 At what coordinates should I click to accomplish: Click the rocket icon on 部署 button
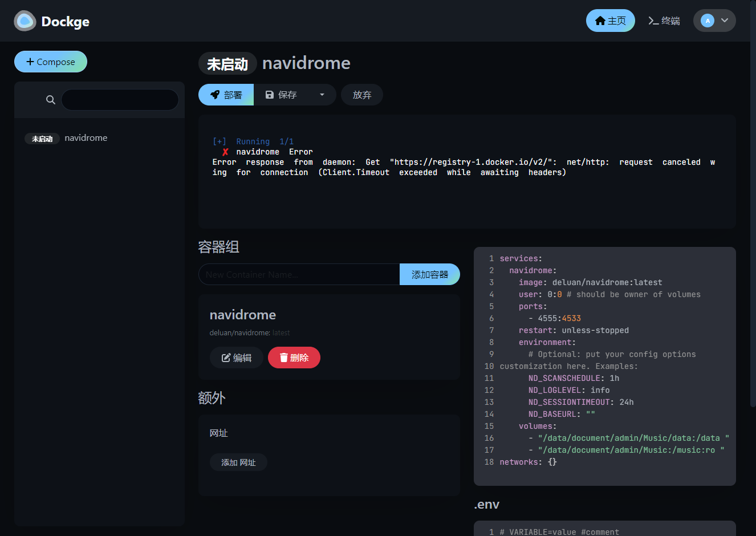click(215, 95)
